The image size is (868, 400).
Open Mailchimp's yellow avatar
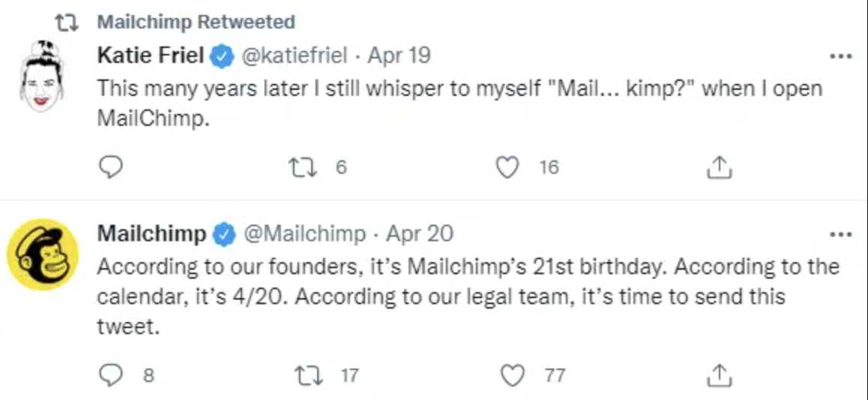43,255
